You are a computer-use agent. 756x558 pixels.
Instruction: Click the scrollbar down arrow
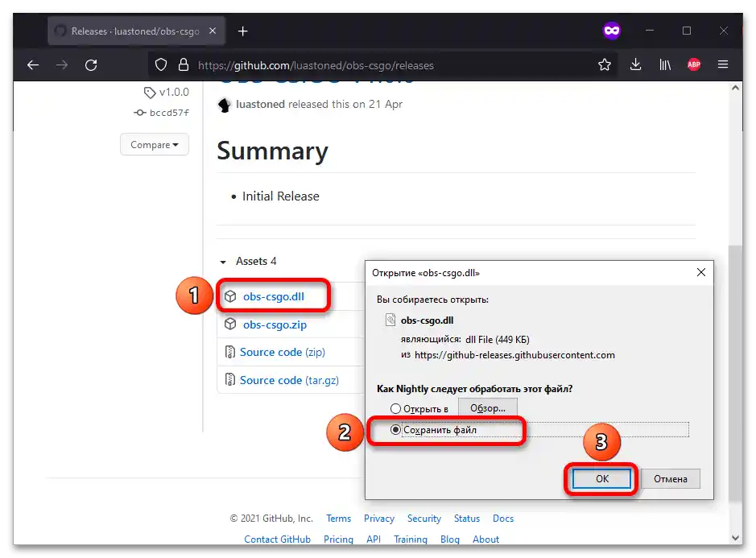coord(735,538)
